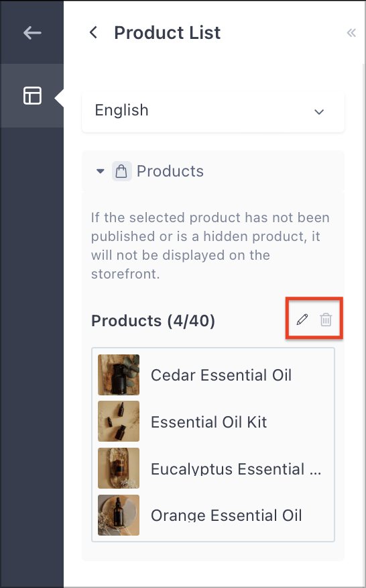Click the back arrow in dark sidebar
The height and width of the screenshot is (588, 366).
(x=32, y=33)
